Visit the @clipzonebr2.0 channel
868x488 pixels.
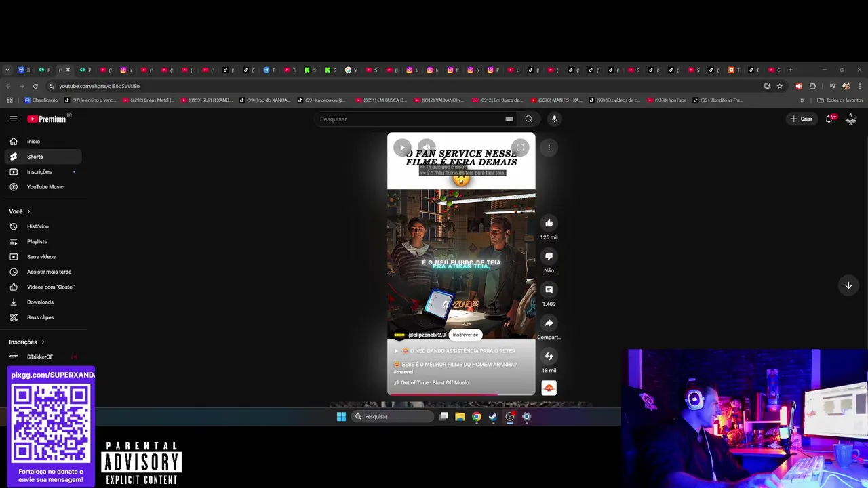point(427,335)
